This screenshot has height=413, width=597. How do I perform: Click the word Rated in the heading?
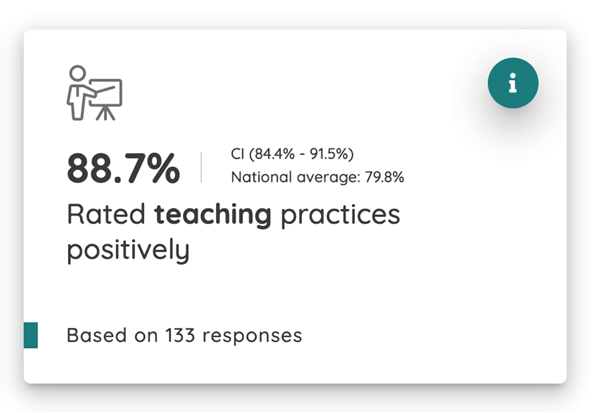[106, 214]
